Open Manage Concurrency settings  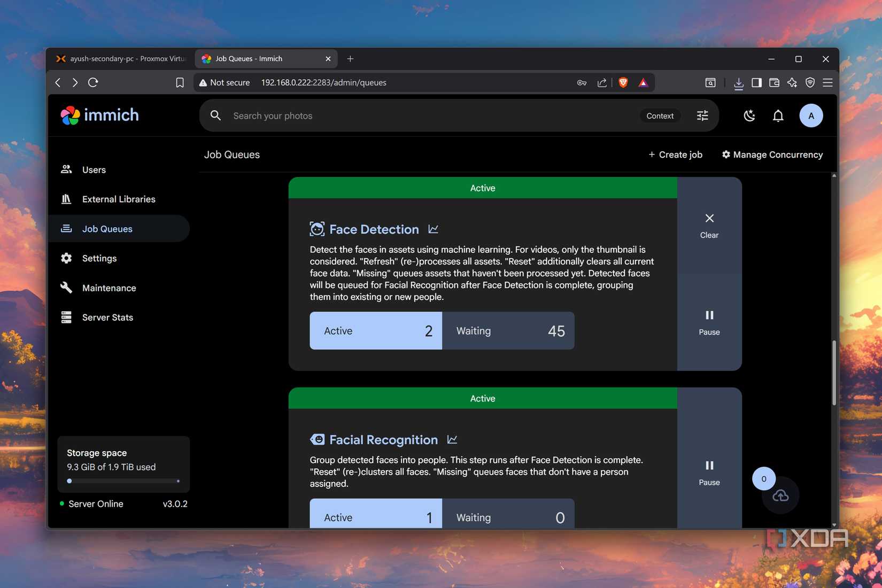(x=772, y=154)
